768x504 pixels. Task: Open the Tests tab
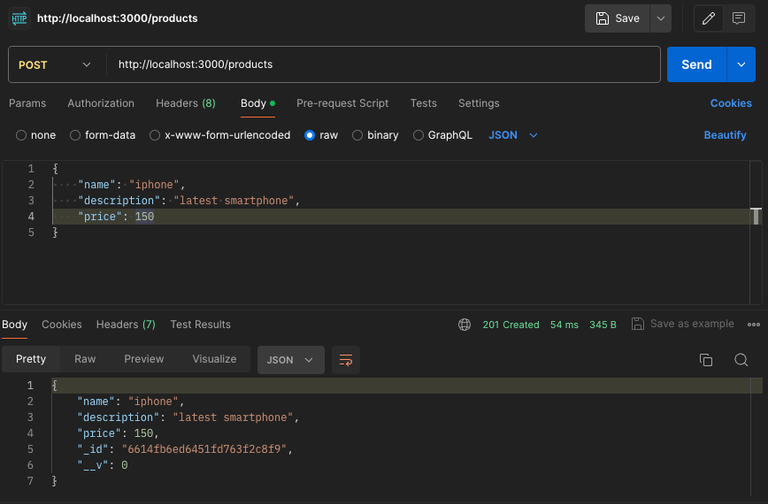pyautogui.click(x=423, y=103)
